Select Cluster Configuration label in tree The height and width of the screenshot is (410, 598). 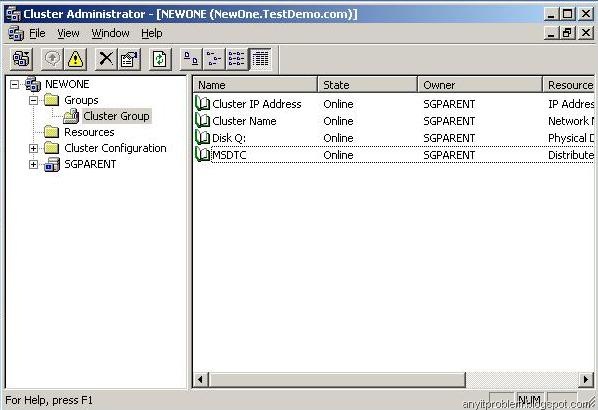point(115,148)
